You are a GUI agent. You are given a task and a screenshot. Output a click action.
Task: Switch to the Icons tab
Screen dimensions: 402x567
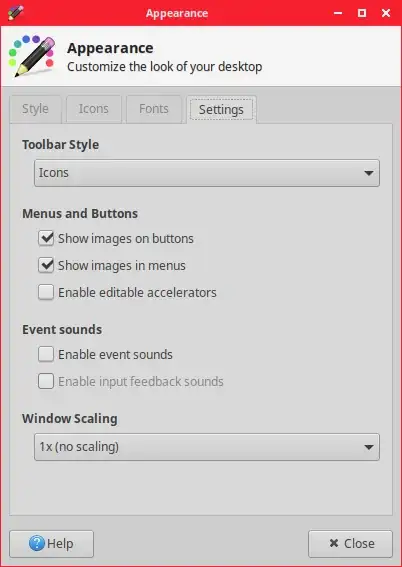click(94, 109)
